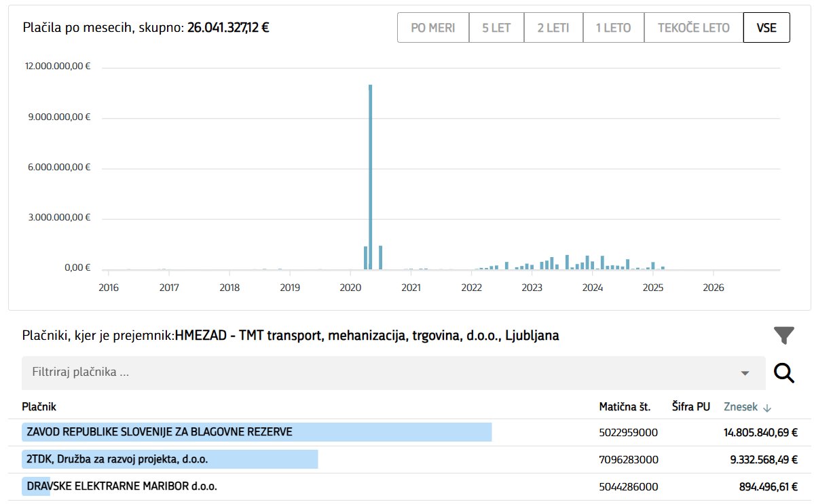The height and width of the screenshot is (504, 814).
Task: Click the 3.000.000,00 € axis label
Action: 59,217
